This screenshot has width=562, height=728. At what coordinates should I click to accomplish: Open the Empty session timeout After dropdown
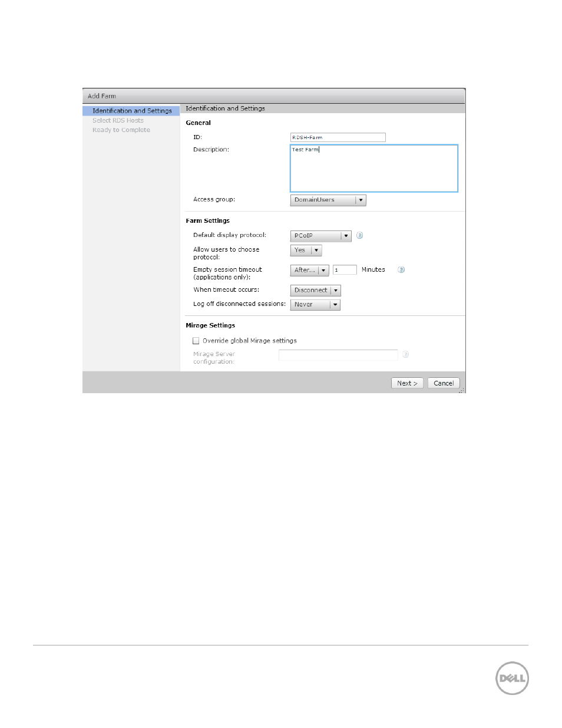(310, 271)
